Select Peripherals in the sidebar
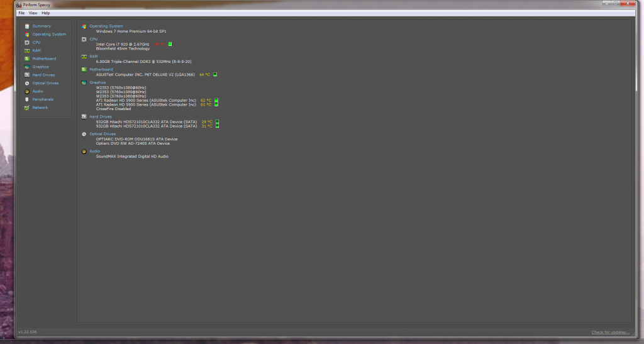This screenshot has height=344, width=644. [43, 99]
